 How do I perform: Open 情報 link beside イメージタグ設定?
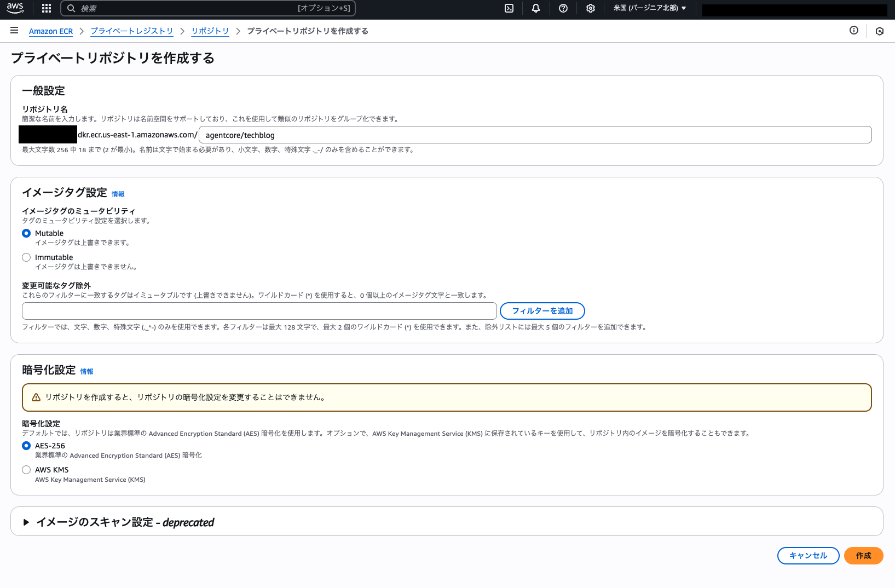(118, 194)
